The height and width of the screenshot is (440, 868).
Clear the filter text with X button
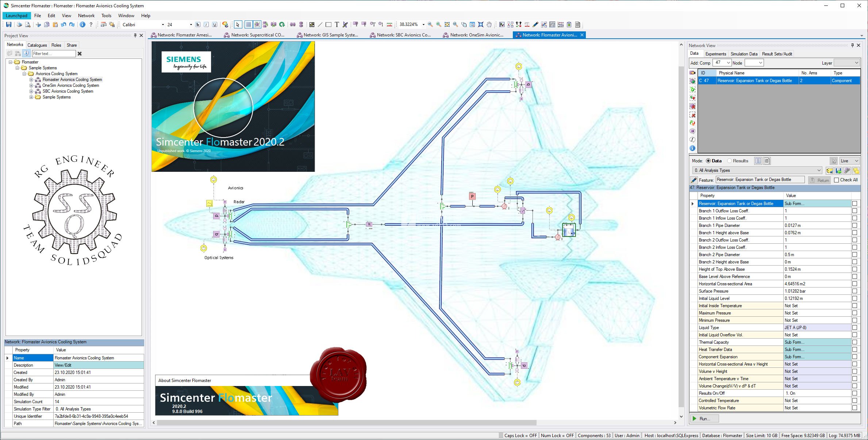tap(80, 54)
